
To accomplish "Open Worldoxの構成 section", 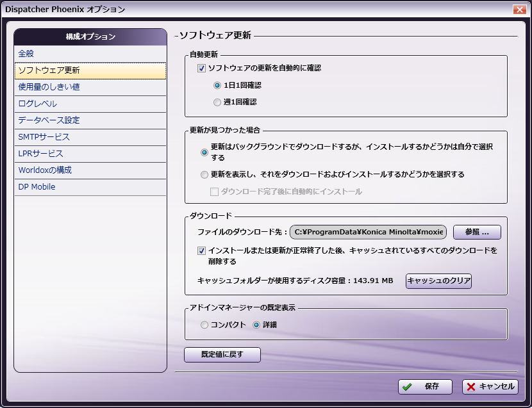I will click(90, 170).
